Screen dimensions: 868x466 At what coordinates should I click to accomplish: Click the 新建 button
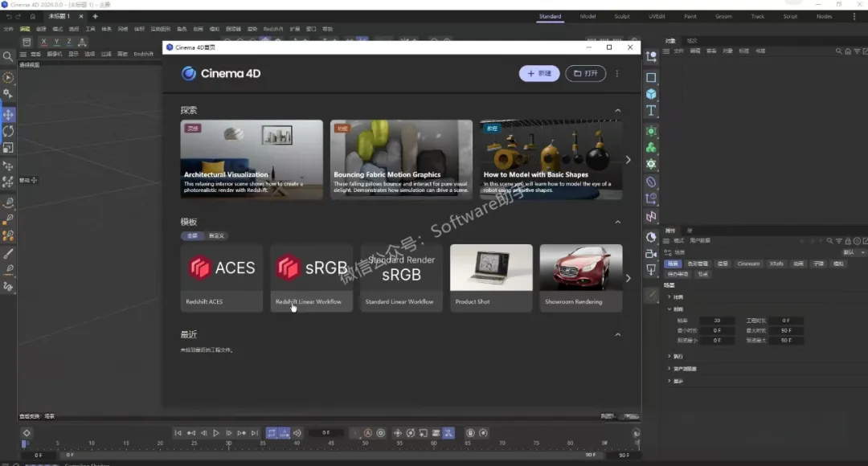point(539,73)
